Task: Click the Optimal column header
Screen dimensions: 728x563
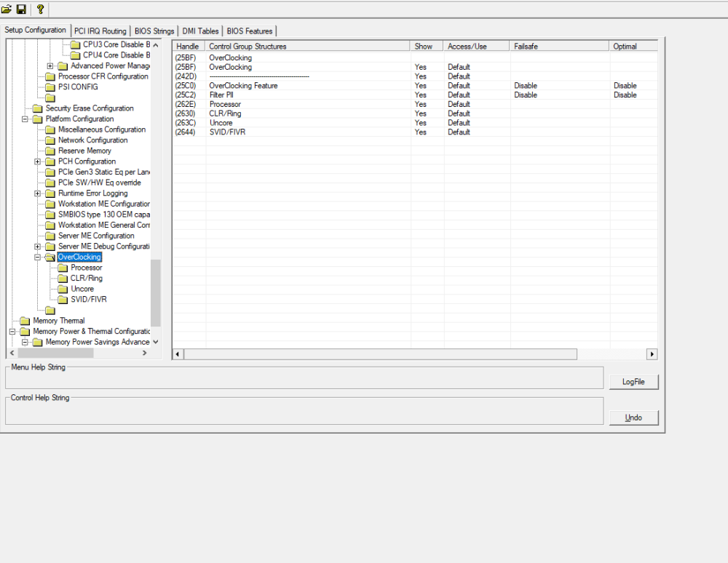Action: click(634, 47)
